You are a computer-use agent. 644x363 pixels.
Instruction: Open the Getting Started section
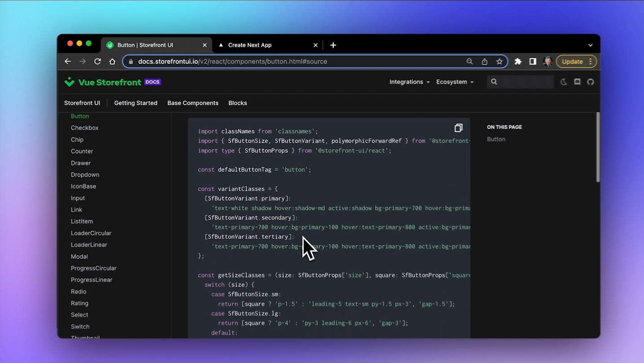pyautogui.click(x=136, y=103)
